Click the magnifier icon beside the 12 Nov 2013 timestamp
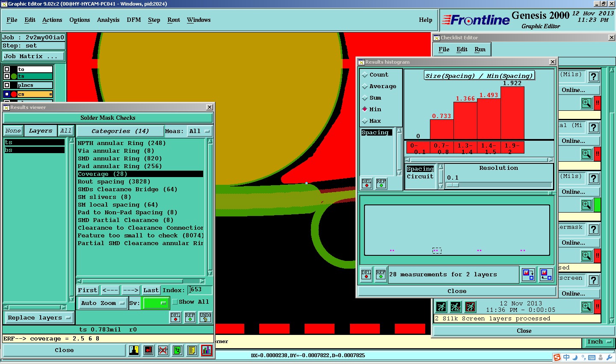Image resolution: width=616 pixels, height=364 pixels. pyautogui.click(x=586, y=306)
